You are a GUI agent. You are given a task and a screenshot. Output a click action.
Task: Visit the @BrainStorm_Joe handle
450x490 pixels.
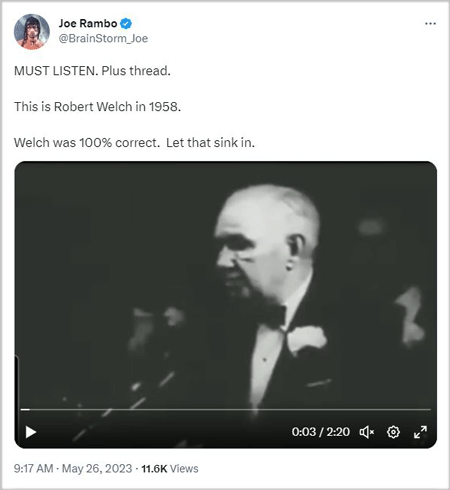103,39
